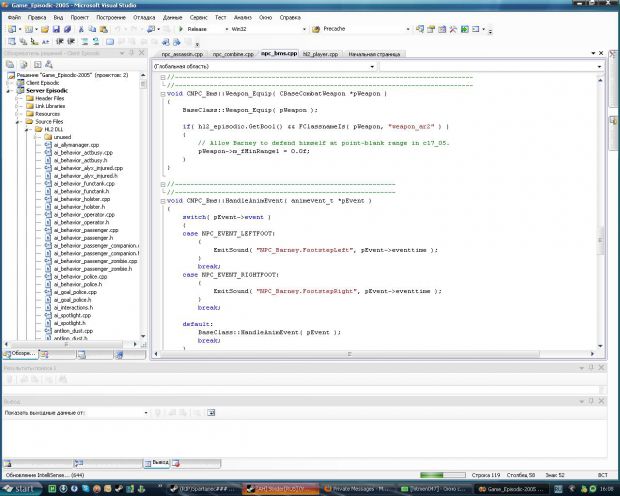The height and width of the screenshot is (496, 620).
Task: Switch to the hl2_player.cpp tab
Action: click(320, 54)
